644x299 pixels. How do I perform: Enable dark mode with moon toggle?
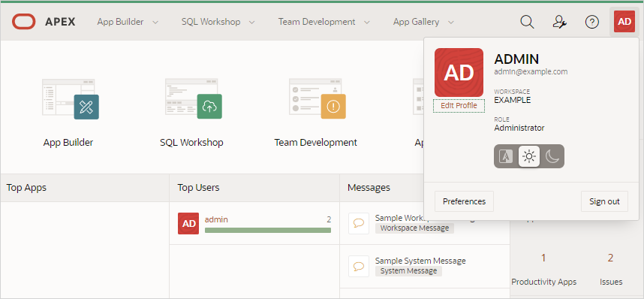click(x=552, y=156)
